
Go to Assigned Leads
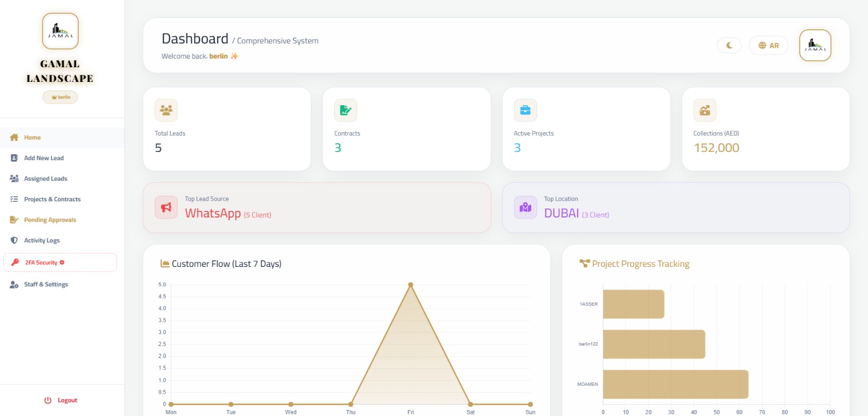[x=46, y=179]
